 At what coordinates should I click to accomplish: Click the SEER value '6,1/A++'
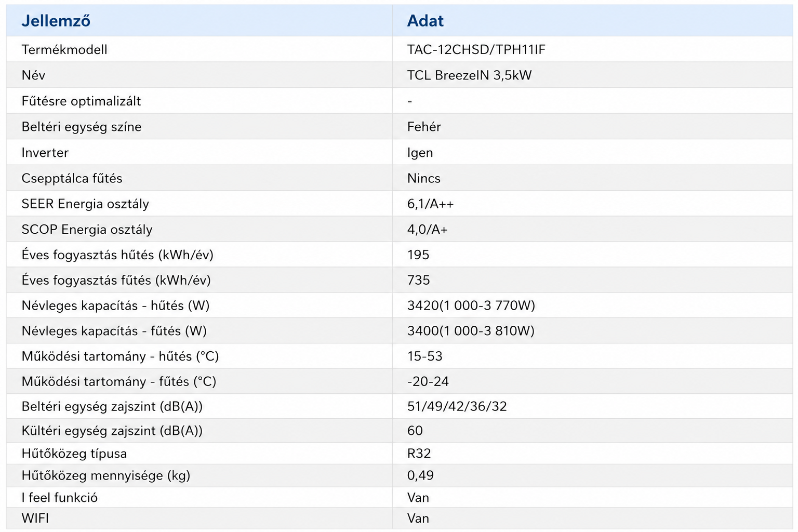tap(430, 204)
